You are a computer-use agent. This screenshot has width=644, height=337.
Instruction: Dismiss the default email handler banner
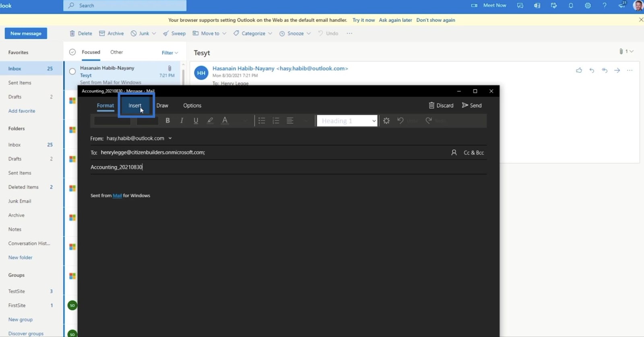(x=641, y=20)
